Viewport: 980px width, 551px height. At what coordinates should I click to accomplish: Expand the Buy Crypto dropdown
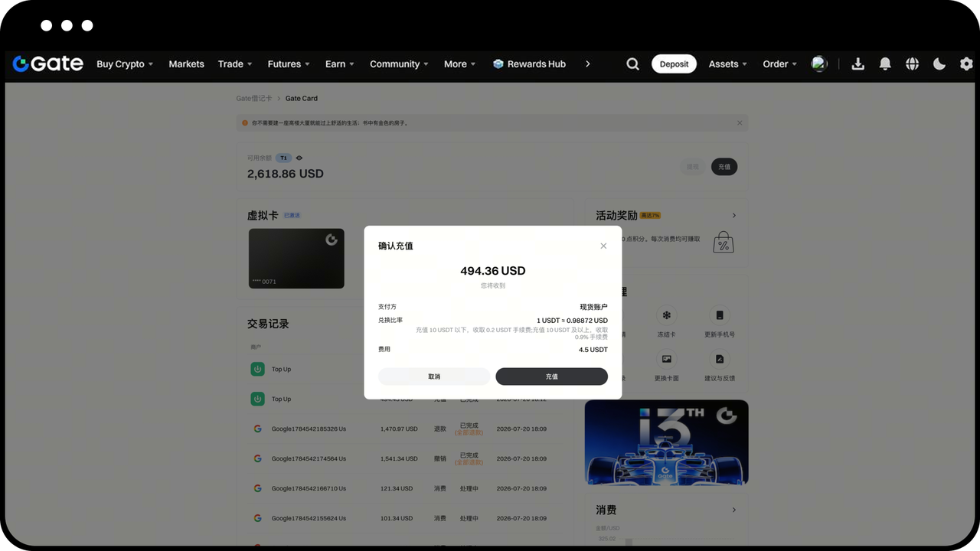[125, 64]
